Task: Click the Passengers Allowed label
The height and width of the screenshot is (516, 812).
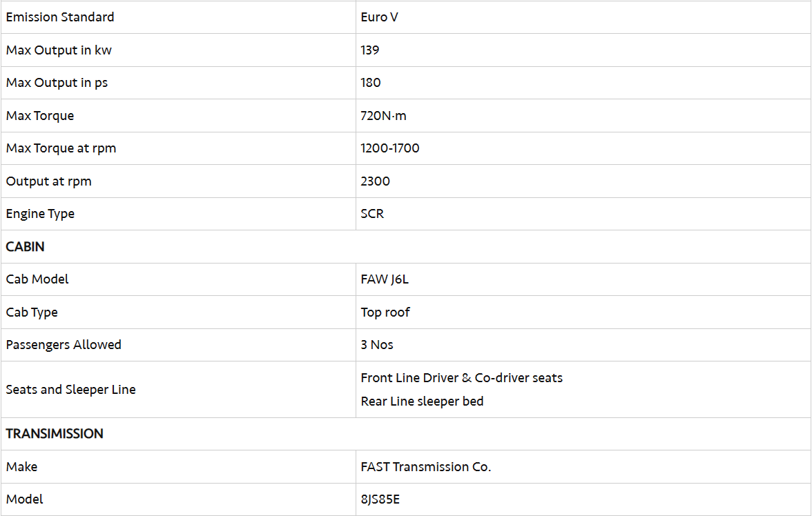Action: pos(64,345)
